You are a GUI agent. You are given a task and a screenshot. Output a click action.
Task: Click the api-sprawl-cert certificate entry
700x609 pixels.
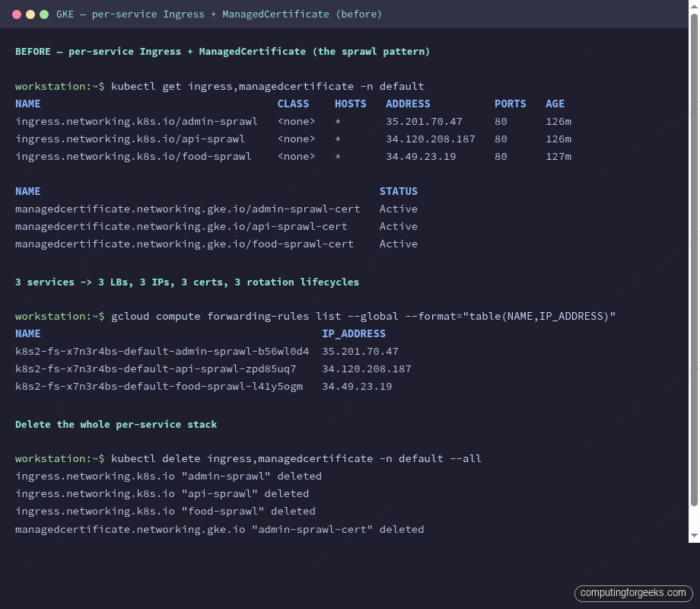[x=181, y=226]
